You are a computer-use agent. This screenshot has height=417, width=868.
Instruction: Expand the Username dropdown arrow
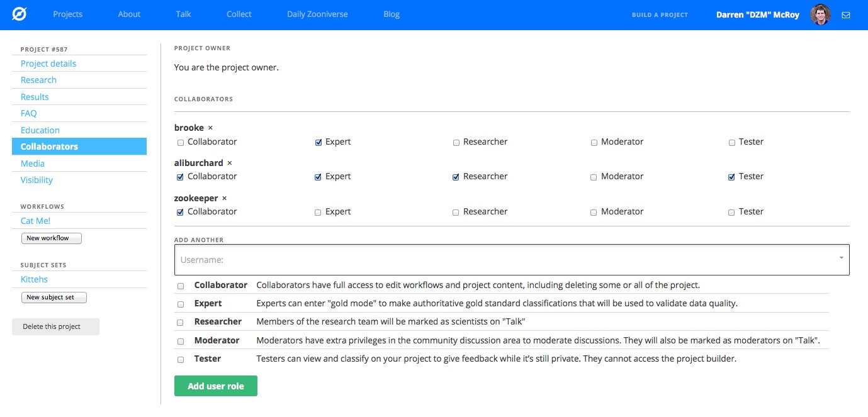[x=842, y=258]
